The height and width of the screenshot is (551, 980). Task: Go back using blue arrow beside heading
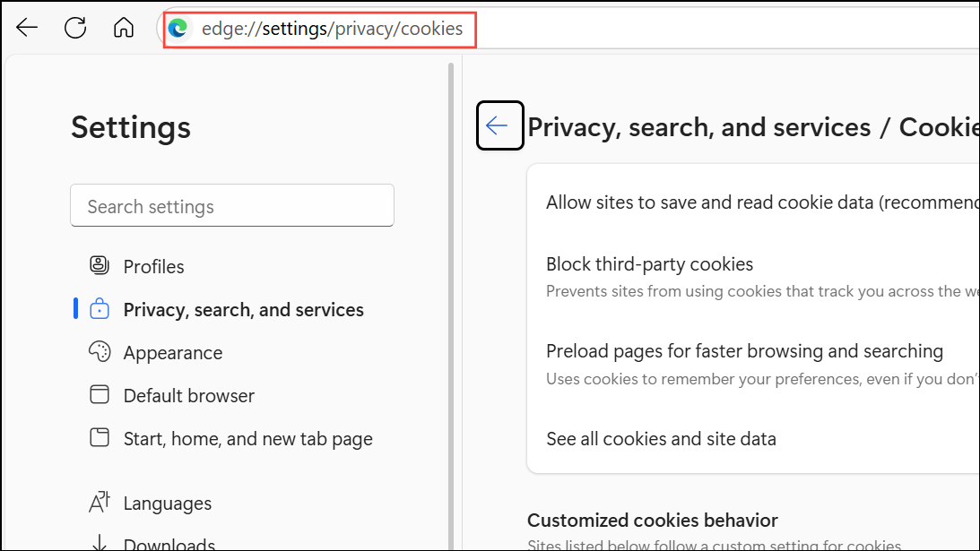499,125
